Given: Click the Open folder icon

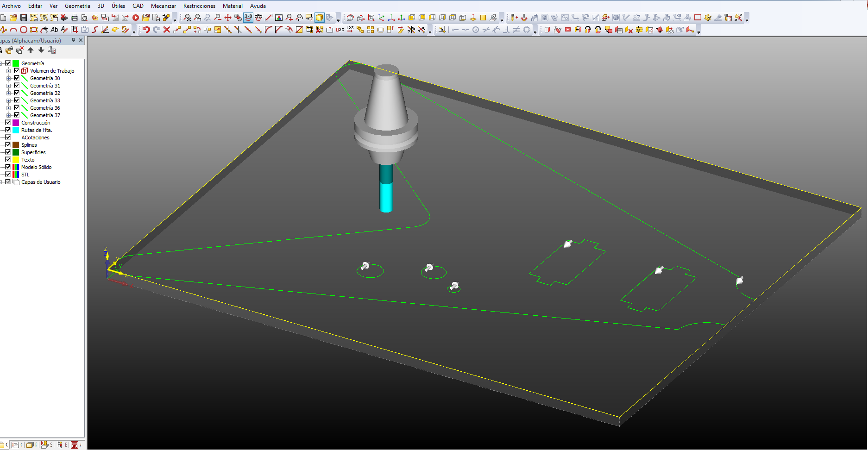Looking at the screenshot, I should pos(13,18).
